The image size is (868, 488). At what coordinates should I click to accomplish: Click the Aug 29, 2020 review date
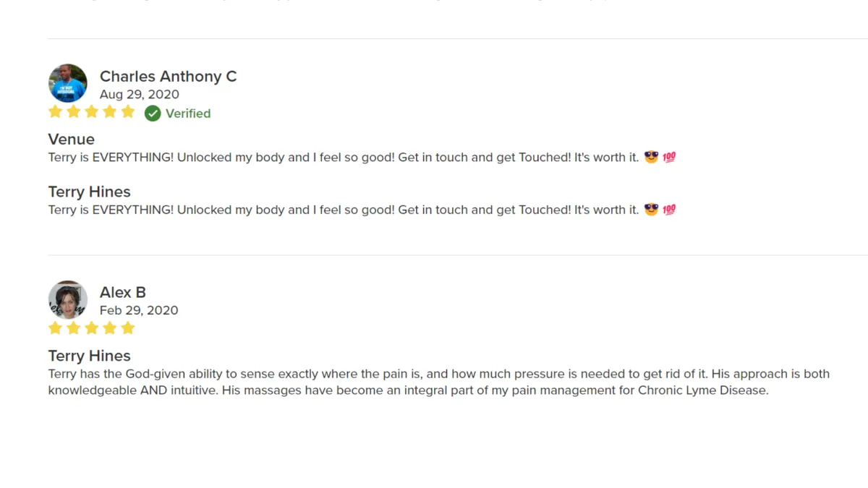tap(140, 94)
